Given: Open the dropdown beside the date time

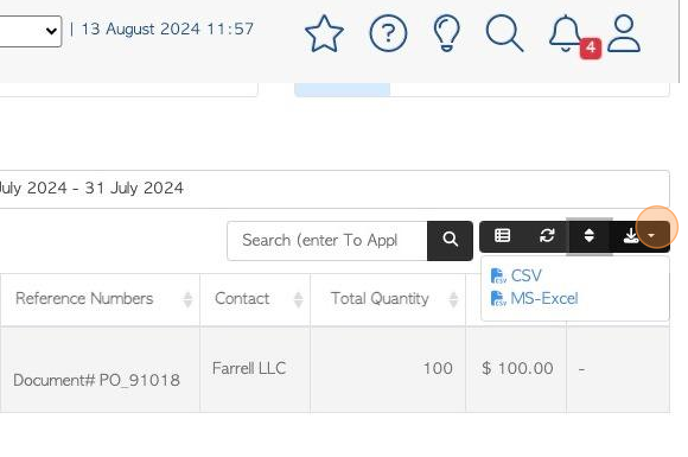Looking at the screenshot, I should tap(30, 31).
